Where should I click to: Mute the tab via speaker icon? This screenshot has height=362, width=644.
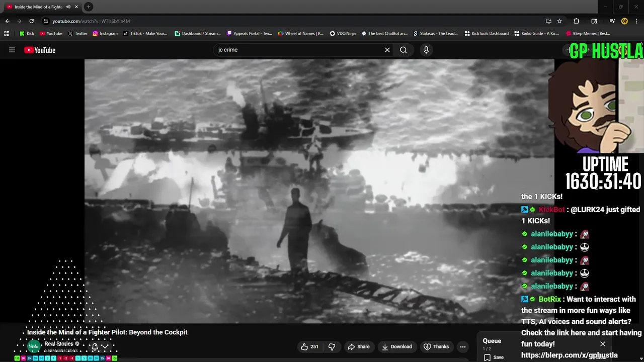pyautogui.click(x=68, y=7)
